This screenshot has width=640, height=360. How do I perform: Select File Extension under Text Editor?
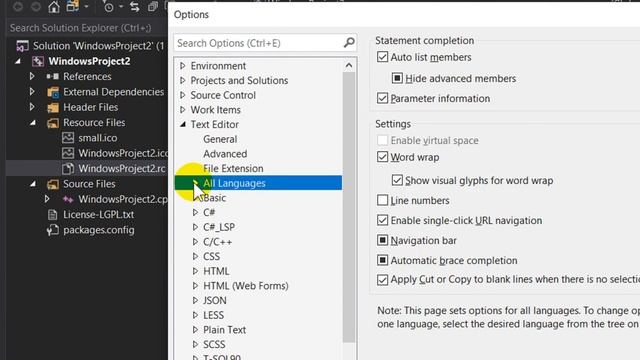pyautogui.click(x=233, y=169)
